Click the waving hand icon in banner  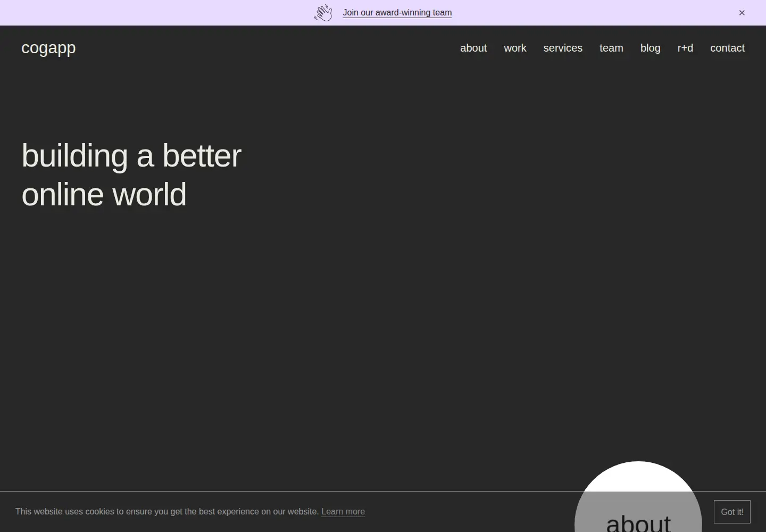click(x=323, y=13)
